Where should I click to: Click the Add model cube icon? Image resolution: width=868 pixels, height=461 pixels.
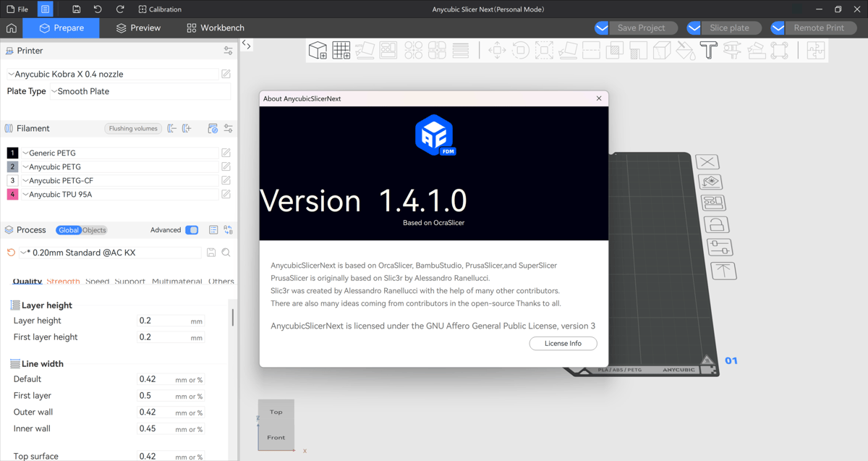(x=318, y=50)
